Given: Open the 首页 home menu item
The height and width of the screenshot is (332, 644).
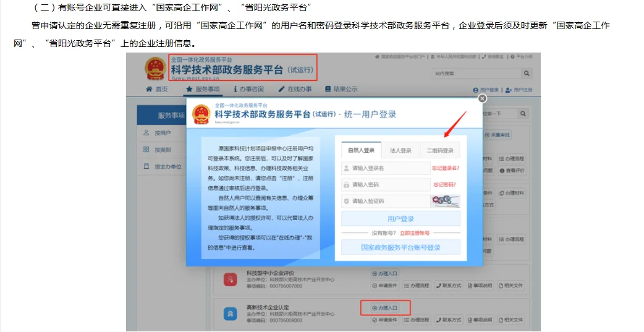Looking at the screenshot, I should (x=157, y=89).
